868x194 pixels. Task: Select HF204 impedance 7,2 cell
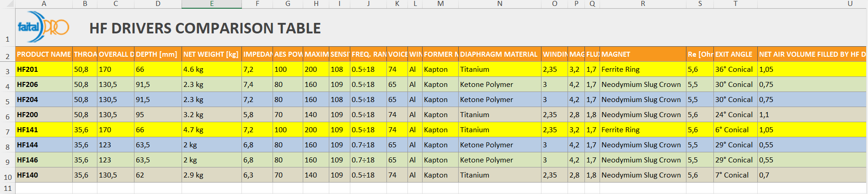pyautogui.click(x=257, y=100)
